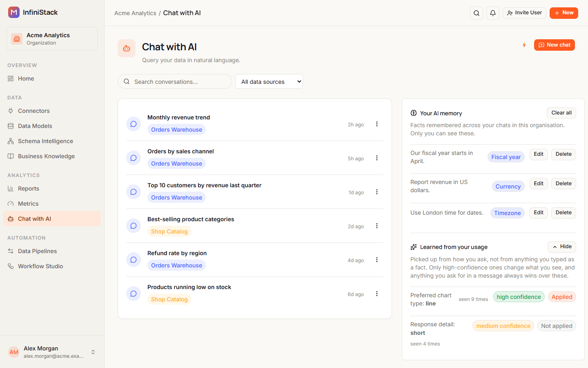Click the InfiniStack logo icon
Screen dimensions: 588x368
click(14, 12)
